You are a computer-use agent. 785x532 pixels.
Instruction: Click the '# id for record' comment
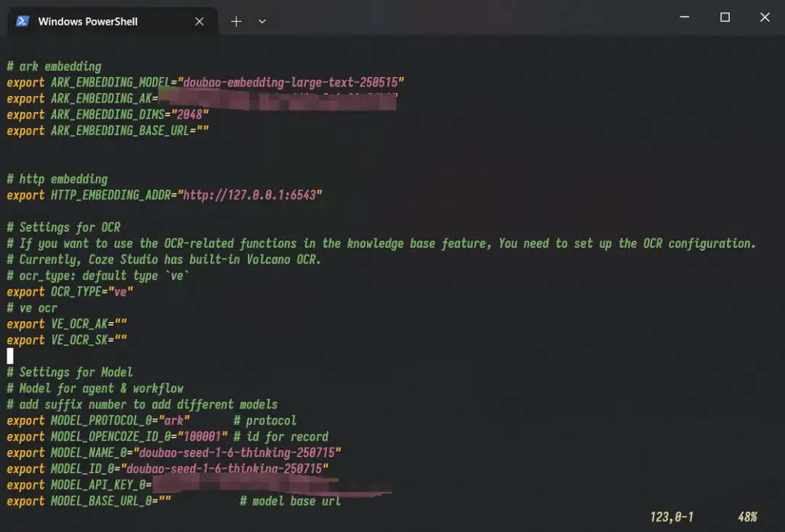[x=281, y=436]
